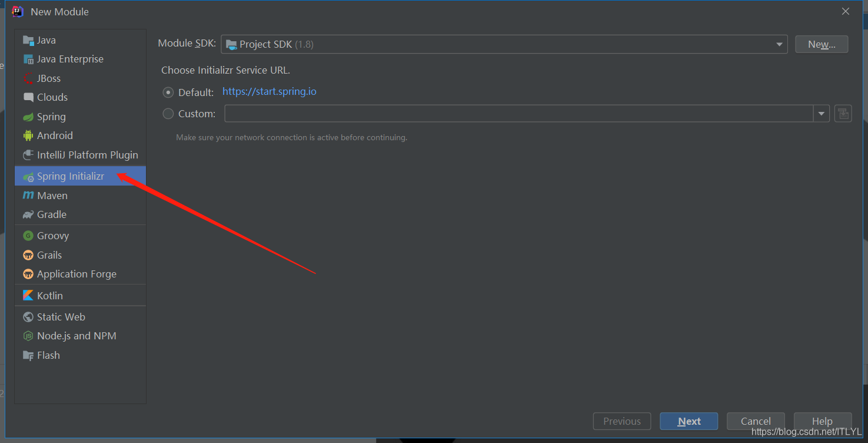
Task: Select Gradle in the list
Action: click(80, 214)
